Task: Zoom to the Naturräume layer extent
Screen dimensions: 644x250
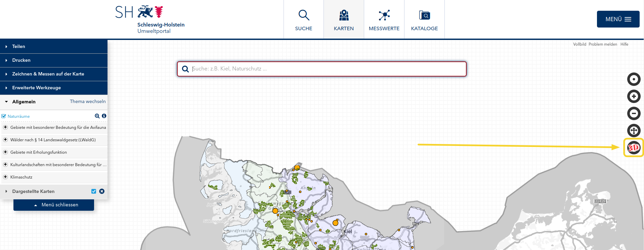Action: click(97, 116)
